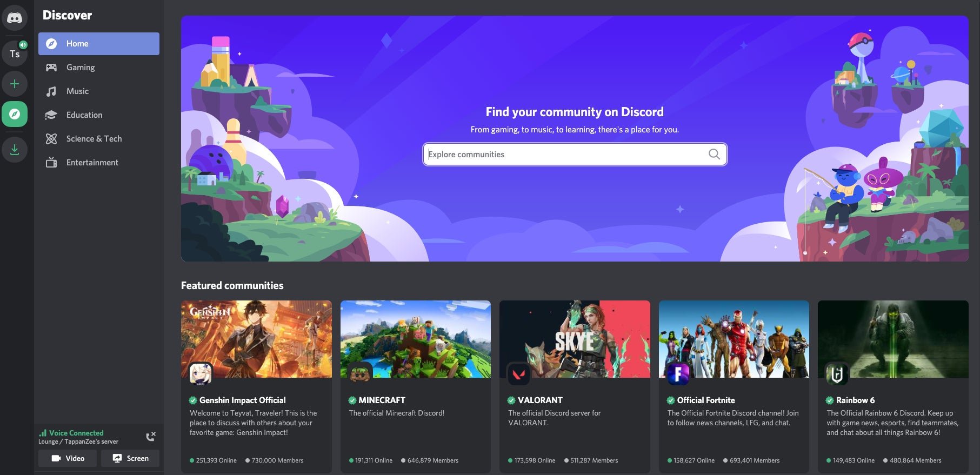Focus the Explore communities search field
The image size is (980, 475).
click(x=575, y=154)
